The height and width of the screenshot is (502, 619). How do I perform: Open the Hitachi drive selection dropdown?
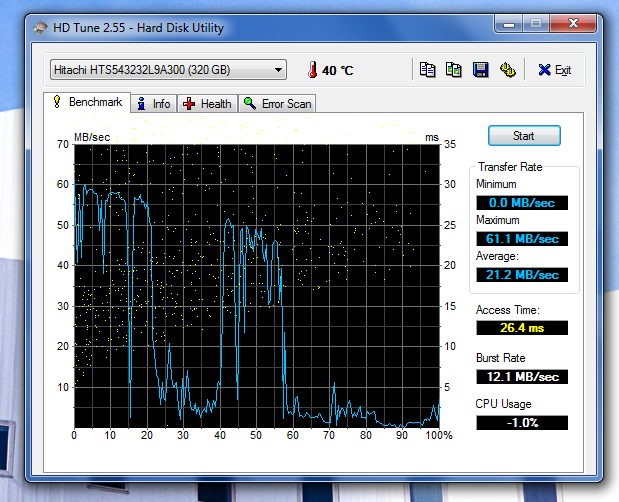tap(168, 69)
